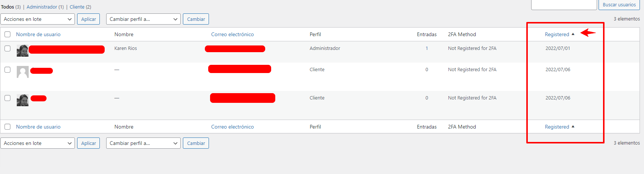Focus the user search input field

[x=564, y=5]
